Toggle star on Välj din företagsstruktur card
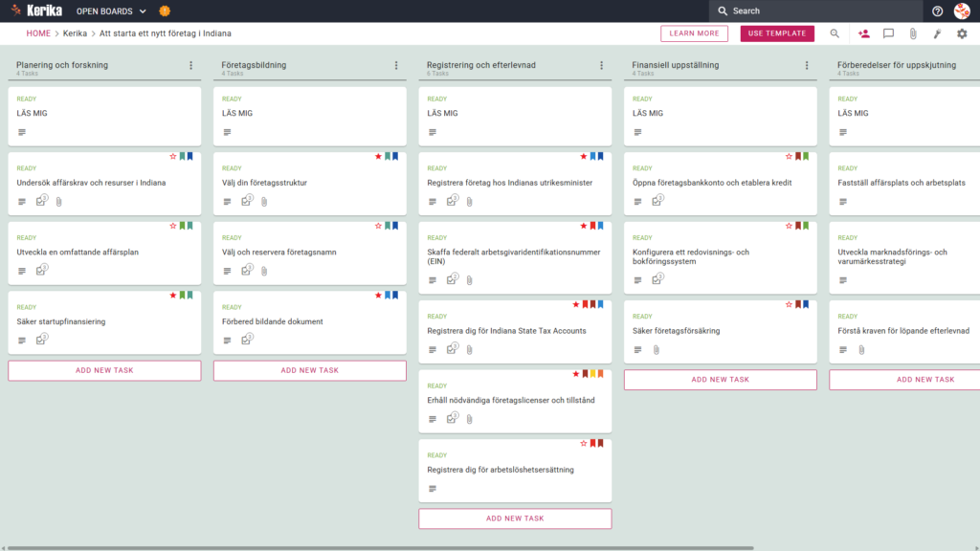This screenshot has height=551, width=980. point(378,156)
